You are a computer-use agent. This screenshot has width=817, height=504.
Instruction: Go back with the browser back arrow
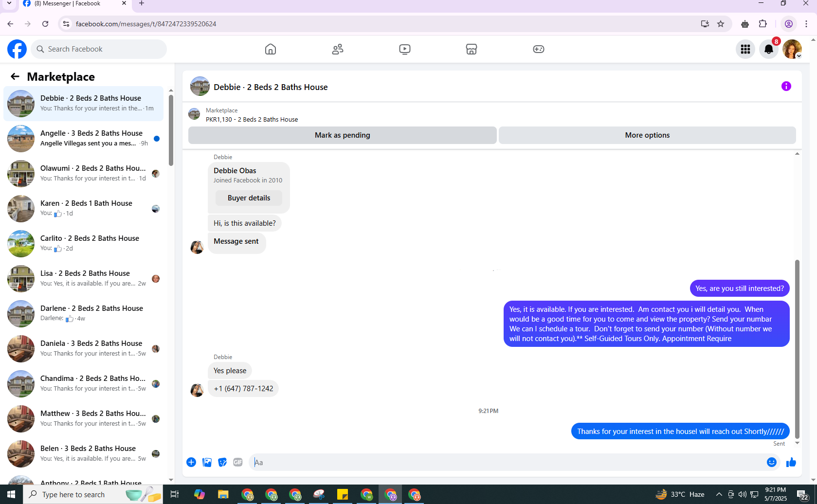click(x=10, y=24)
